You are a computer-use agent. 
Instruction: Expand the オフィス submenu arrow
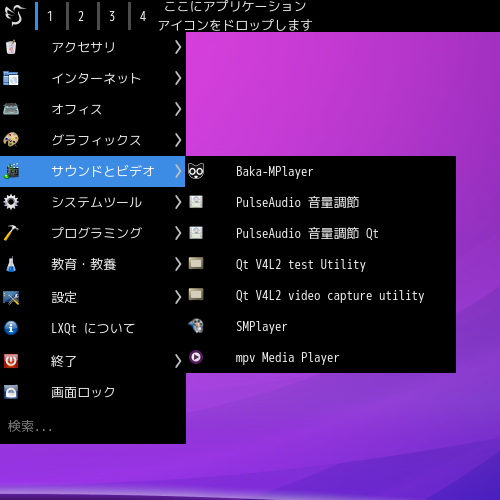click(x=178, y=109)
